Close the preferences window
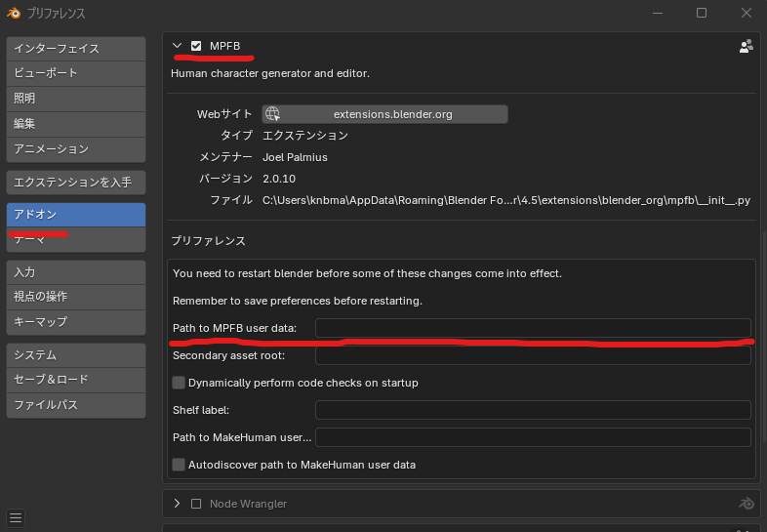The image size is (767, 532). coord(746,13)
